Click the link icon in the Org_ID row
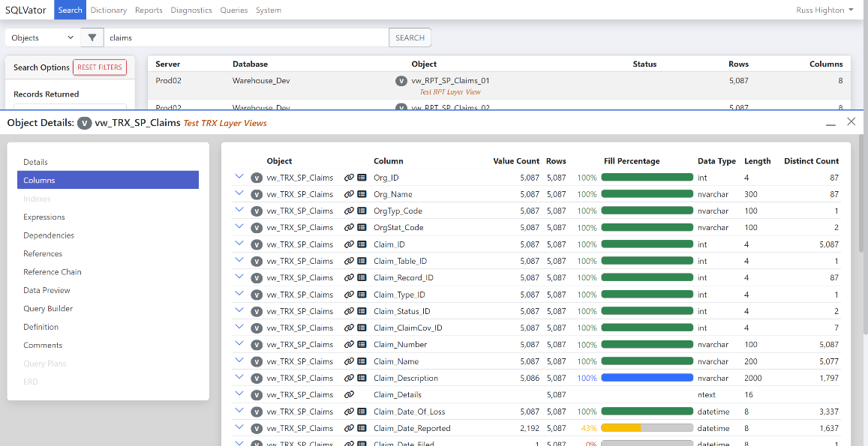This screenshot has width=868, height=446. 349,178
